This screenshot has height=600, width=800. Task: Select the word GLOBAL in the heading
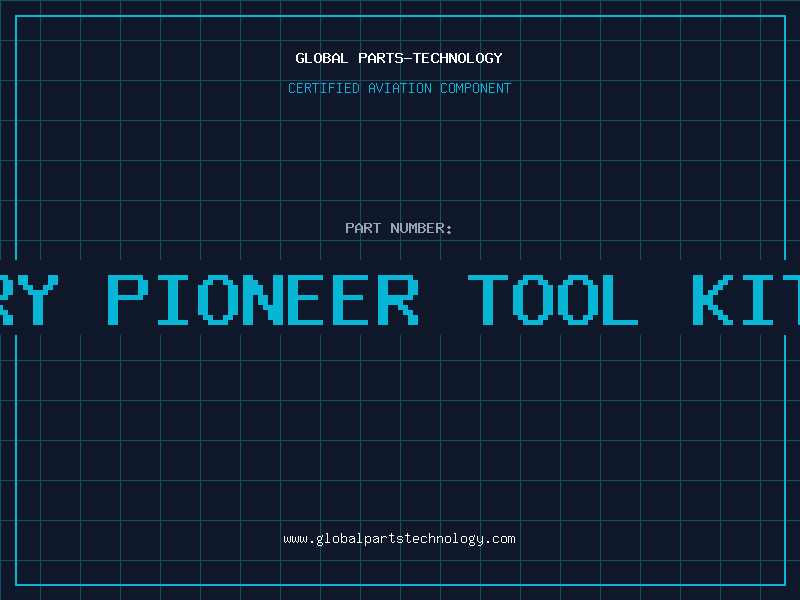click(322, 58)
